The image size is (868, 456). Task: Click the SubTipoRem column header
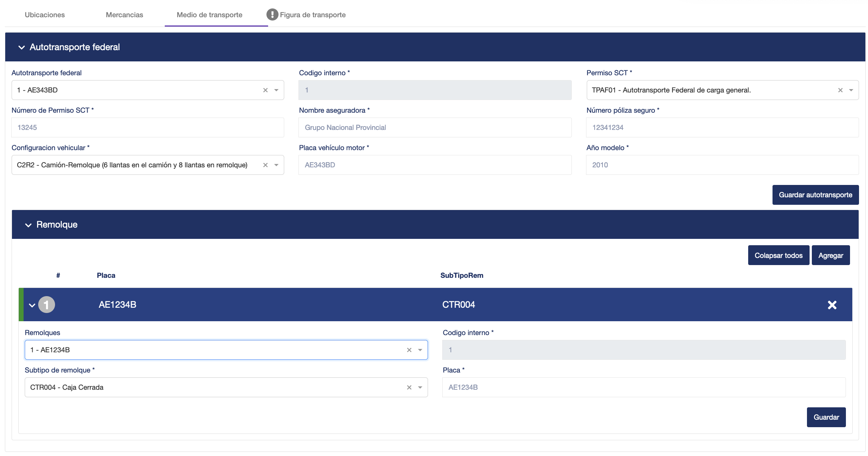pos(461,275)
